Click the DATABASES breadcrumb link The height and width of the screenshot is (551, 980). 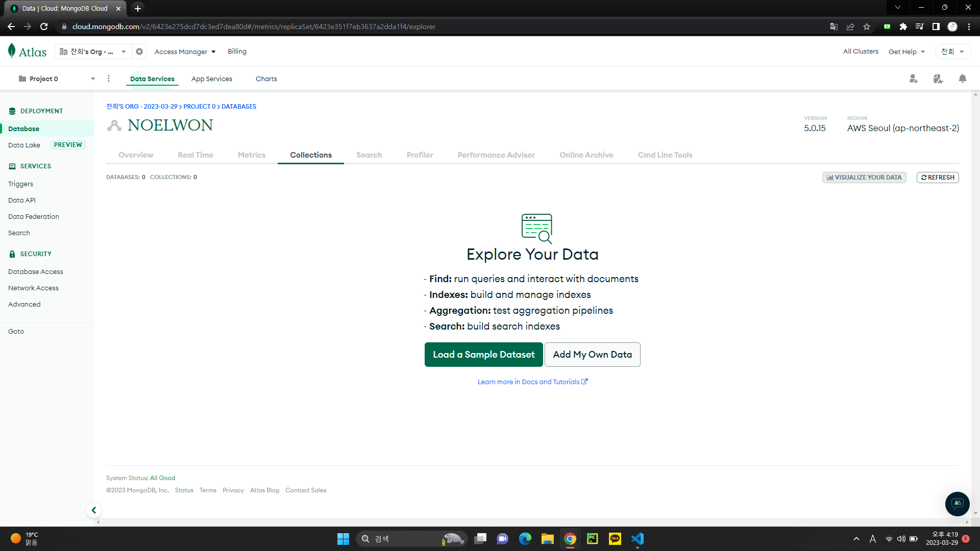click(x=239, y=106)
